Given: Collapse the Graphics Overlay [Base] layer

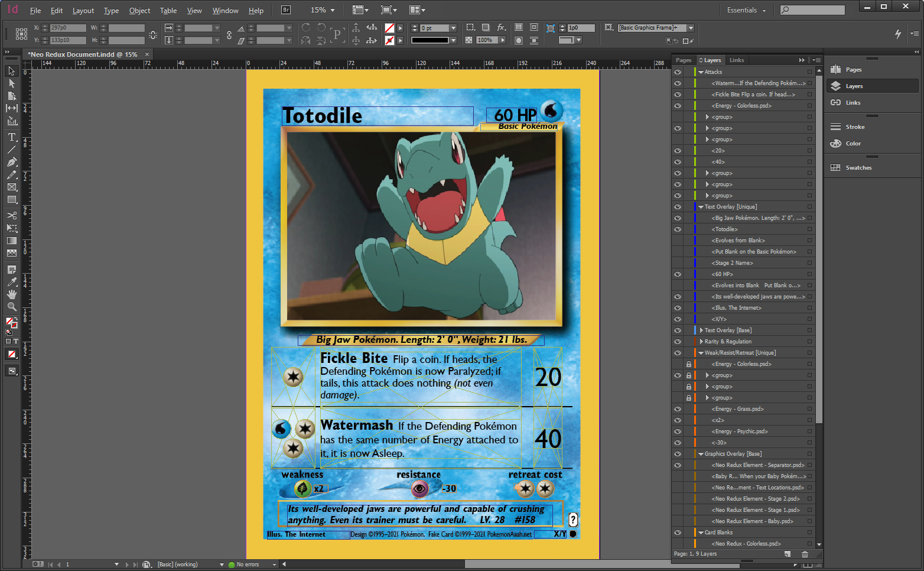Looking at the screenshot, I should point(701,454).
